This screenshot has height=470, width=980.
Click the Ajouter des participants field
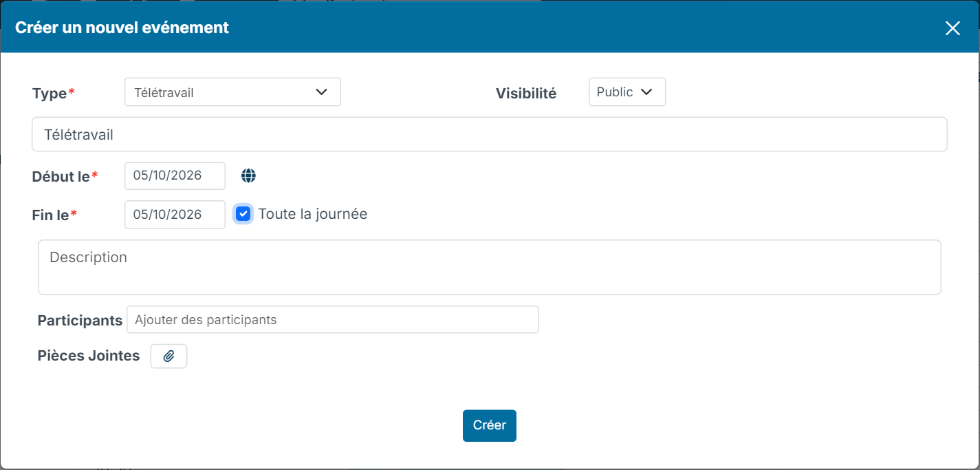click(x=333, y=319)
